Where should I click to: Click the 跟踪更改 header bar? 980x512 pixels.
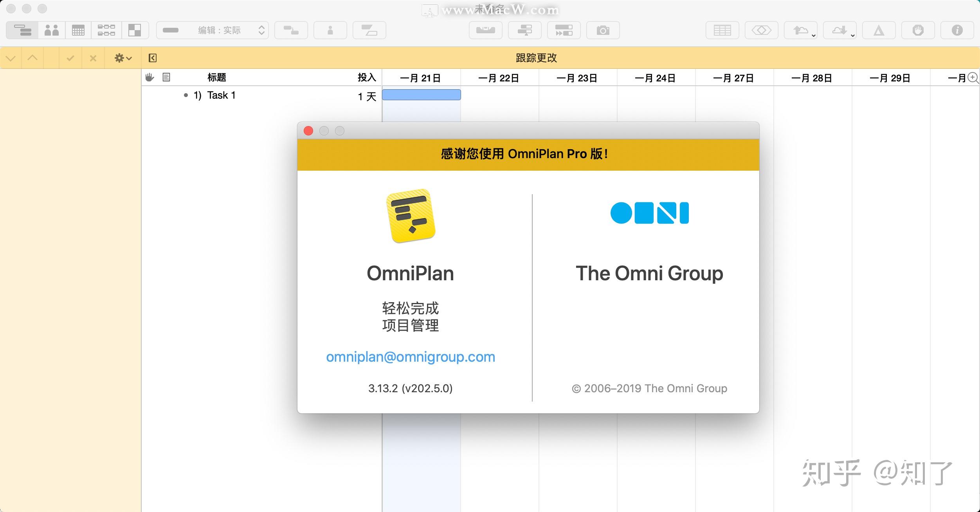(x=536, y=58)
